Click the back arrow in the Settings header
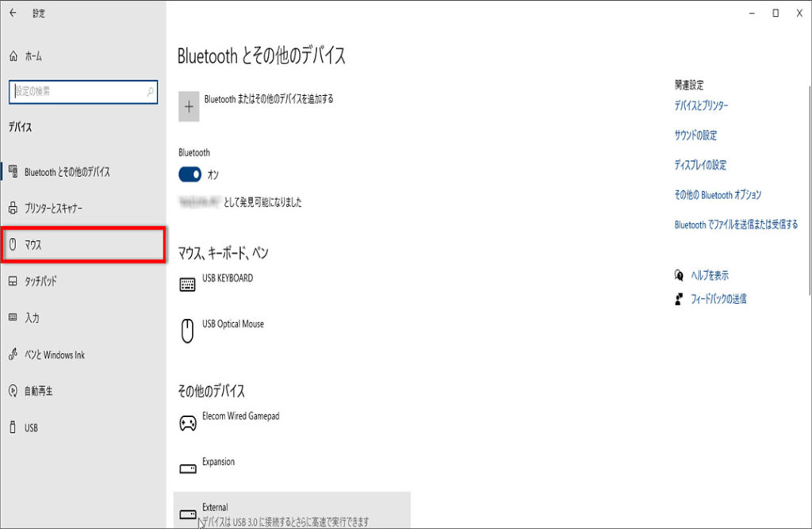 point(13,13)
